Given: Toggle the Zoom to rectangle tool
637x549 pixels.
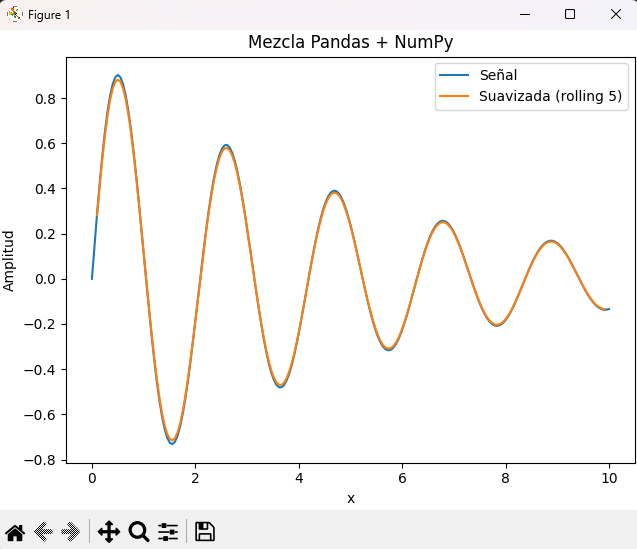Looking at the screenshot, I should tap(139, 532).
